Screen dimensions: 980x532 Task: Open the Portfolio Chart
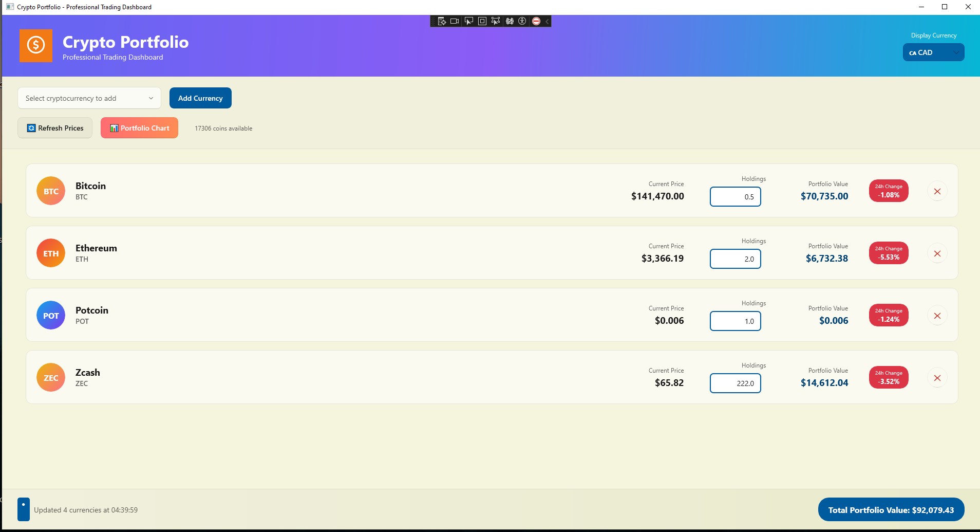[139, 127]
